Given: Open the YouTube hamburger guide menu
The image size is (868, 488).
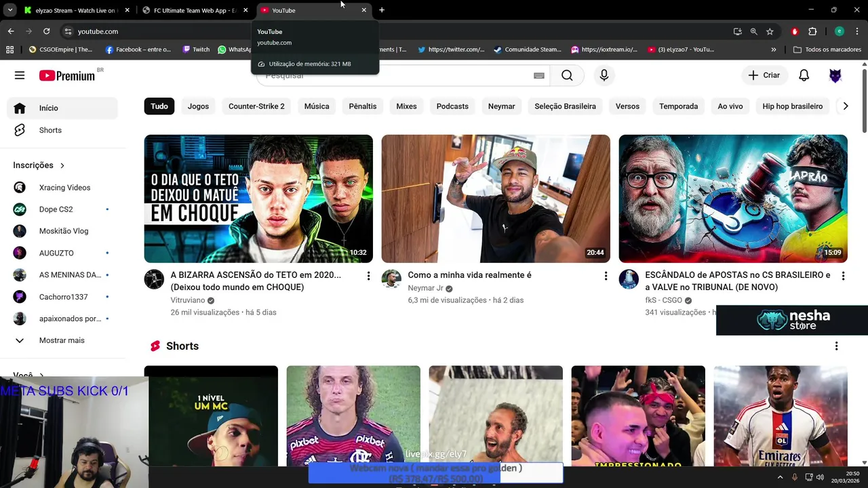Looking at the screenshot, I should tap(20, 75).
